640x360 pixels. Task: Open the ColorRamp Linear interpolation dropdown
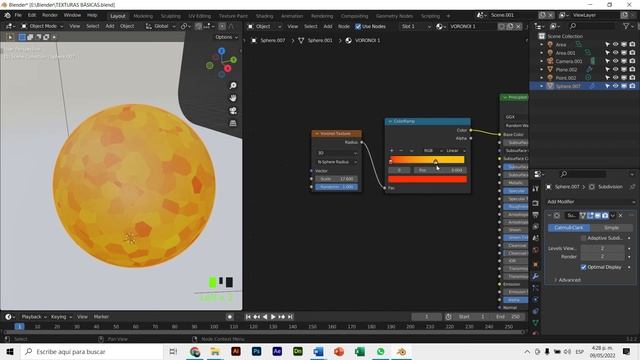[455, 151]
